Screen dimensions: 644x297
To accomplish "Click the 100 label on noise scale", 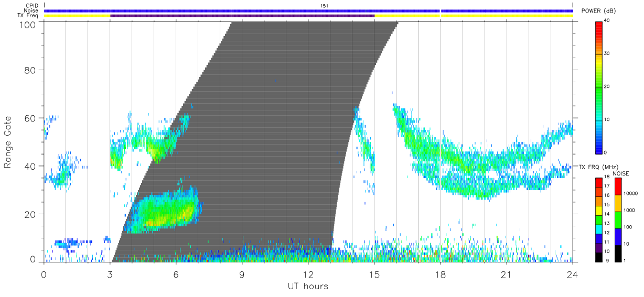I will (628, 227).
